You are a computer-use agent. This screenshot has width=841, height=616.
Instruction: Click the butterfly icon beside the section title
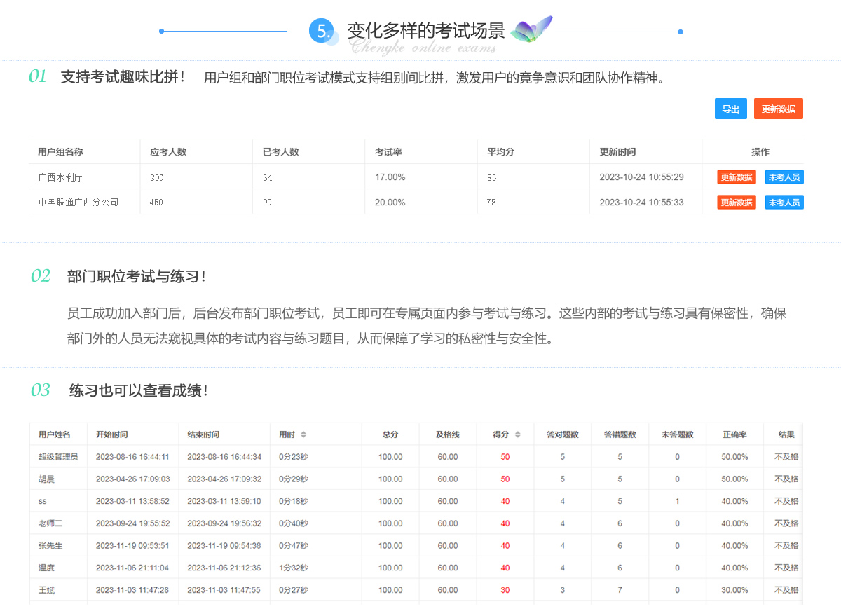tap(531, 30)
